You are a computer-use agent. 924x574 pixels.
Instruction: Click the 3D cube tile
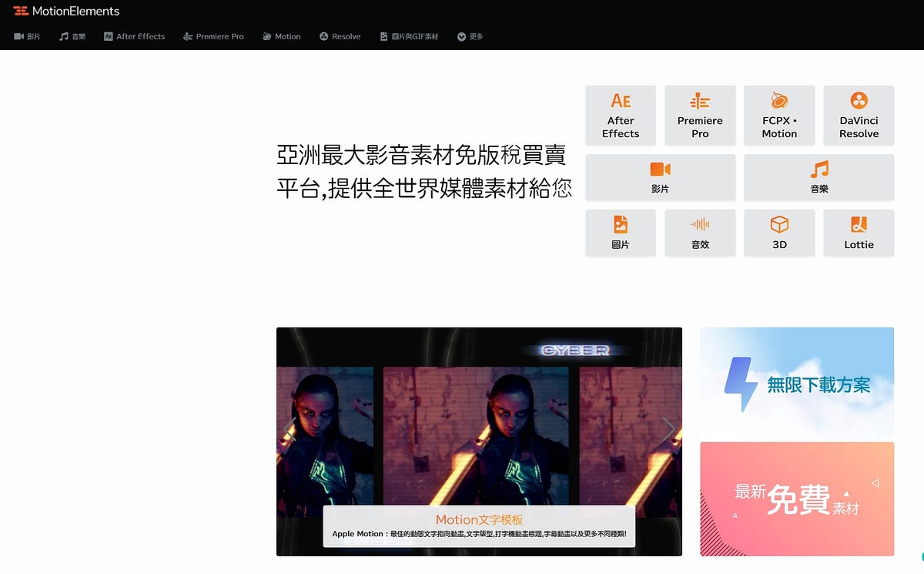coord(779,233)
